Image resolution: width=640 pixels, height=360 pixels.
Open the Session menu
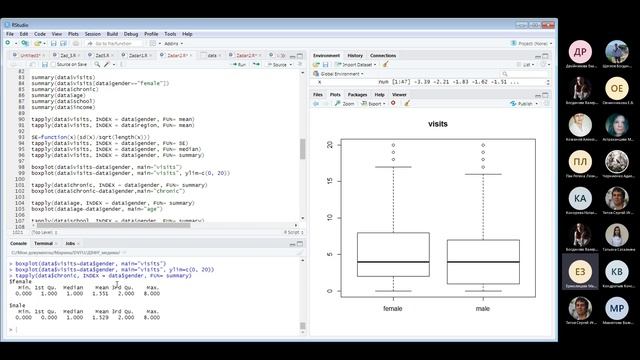[93, 34]
